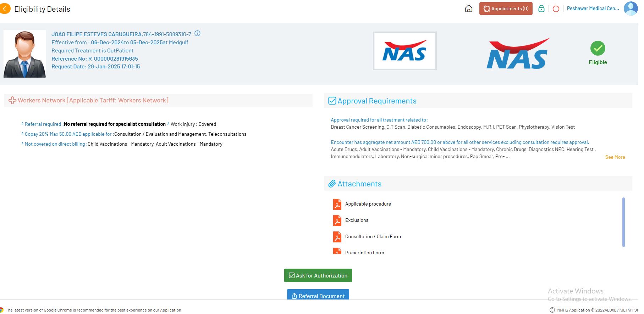This screenshot has height=314, width=644.
Task: Click the large NAS insurer logo
Action: pyautogui.click(x=518, y=53)
